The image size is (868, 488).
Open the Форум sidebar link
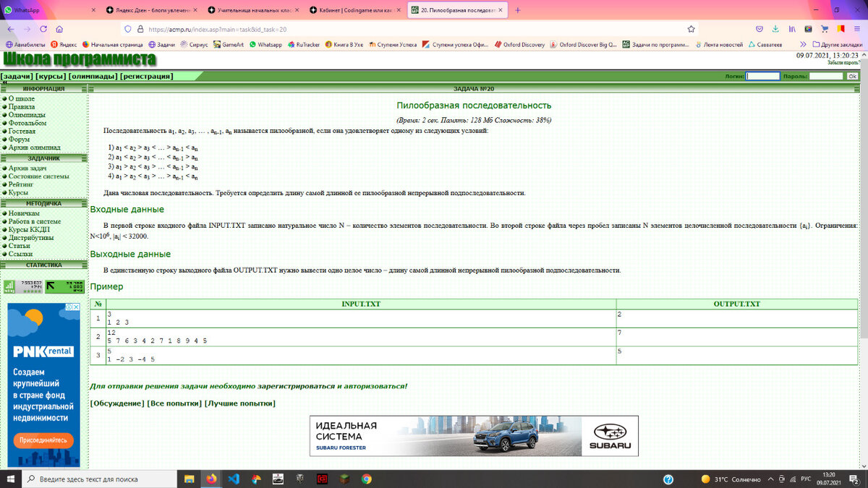pos(19,139)
